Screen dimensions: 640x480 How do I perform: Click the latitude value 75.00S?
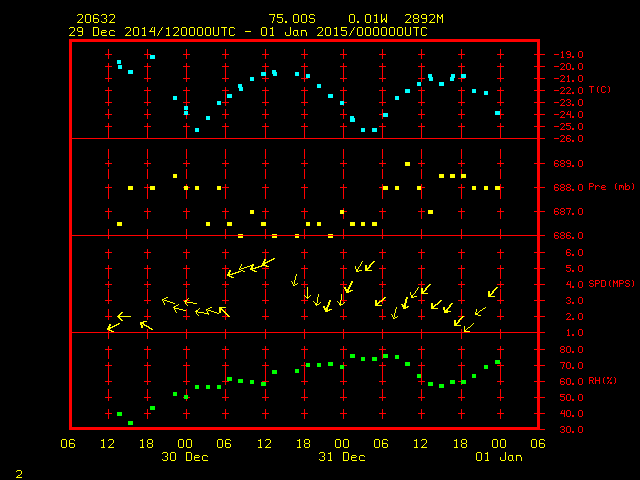[x=292, y=19]
